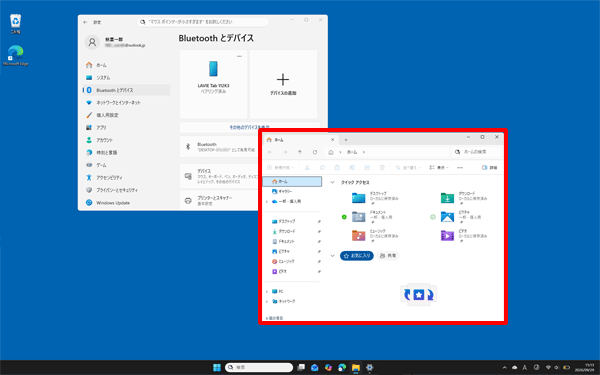Select アカウント in Settings sidebar
The height and width of the screenshot is (375, 600).
coord(126,140)
